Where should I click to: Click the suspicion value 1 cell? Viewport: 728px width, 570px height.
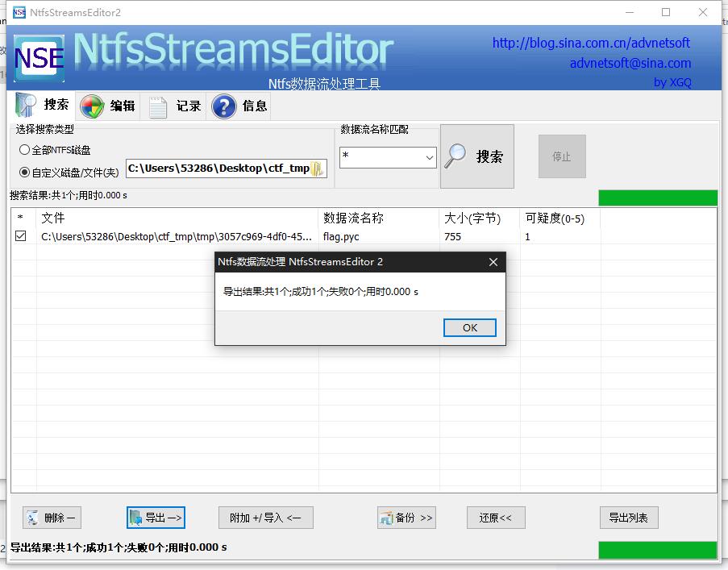point(527,237)
